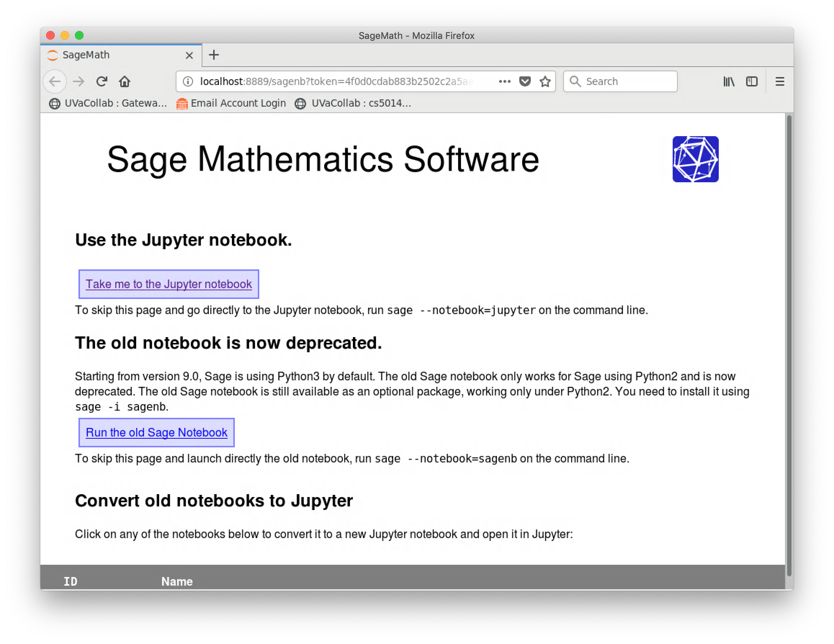Open the Library bookshelf icon
The image size is (834, 644).
click(x=728, y=81)
